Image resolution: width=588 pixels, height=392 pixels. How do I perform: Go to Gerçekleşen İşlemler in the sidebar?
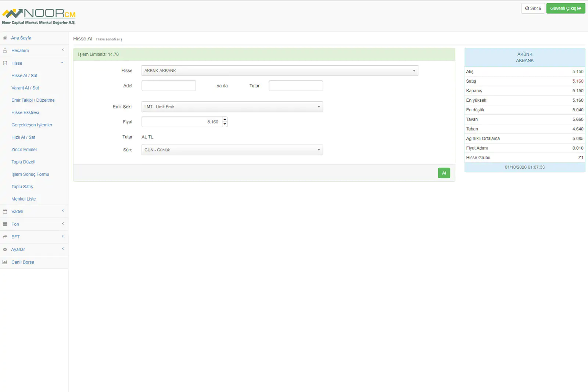click(x=32, y=125)
